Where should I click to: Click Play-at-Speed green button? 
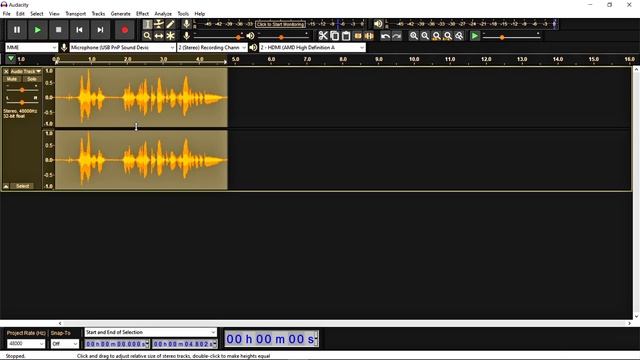474,36
